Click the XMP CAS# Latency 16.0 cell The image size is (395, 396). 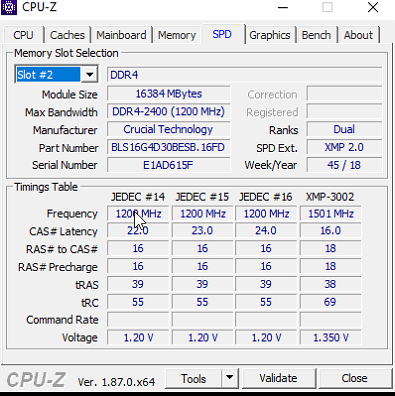click(331, 231)
